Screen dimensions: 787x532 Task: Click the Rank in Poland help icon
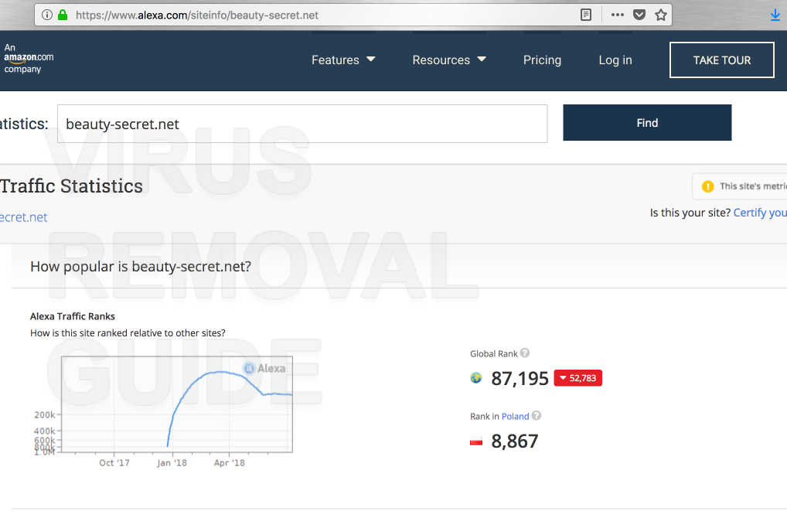point(536,415)
